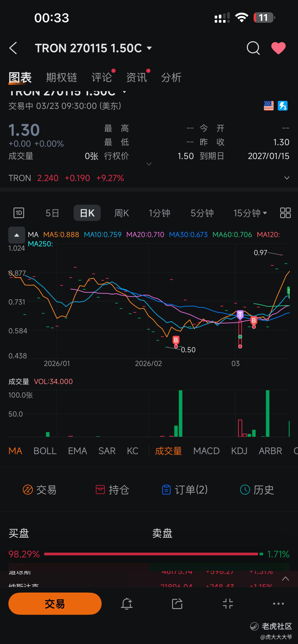
Task: Select the KDJ sub-indicator
Action: point(239,451)
